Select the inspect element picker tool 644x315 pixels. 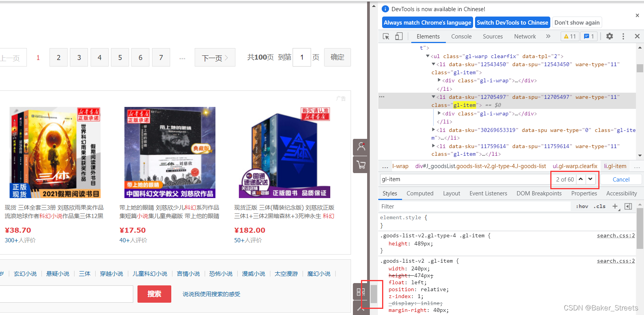click(386, 36)
